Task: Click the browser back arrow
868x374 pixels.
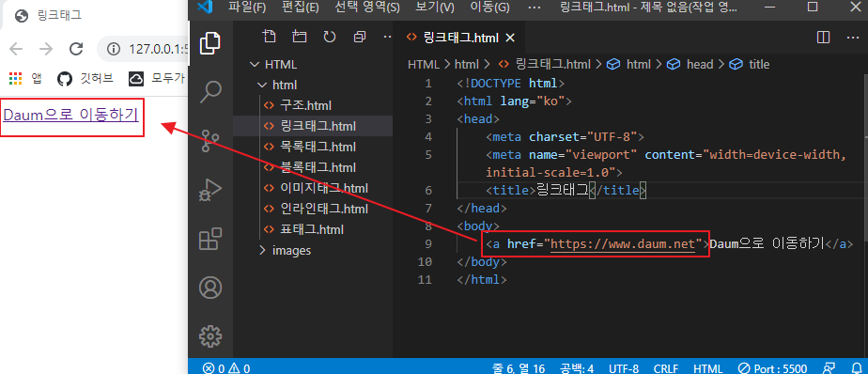Action: (16, 49)
